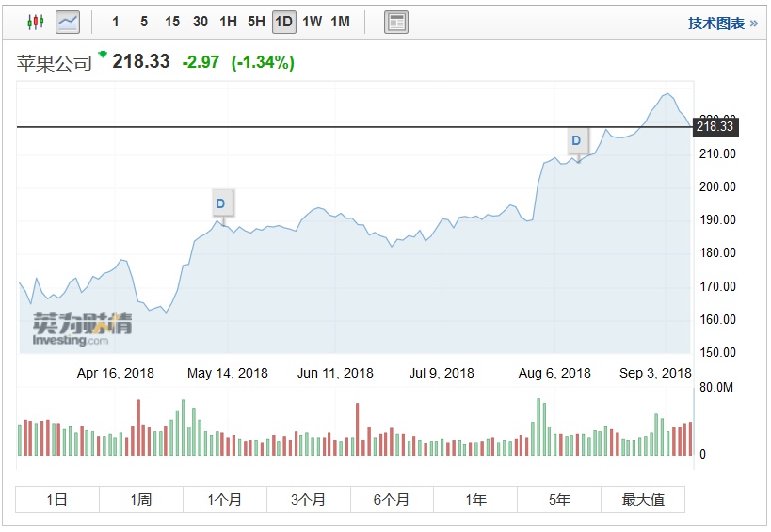
Task: Click the Jun 11, 2018 axis label
Action: tap(335, 373)
